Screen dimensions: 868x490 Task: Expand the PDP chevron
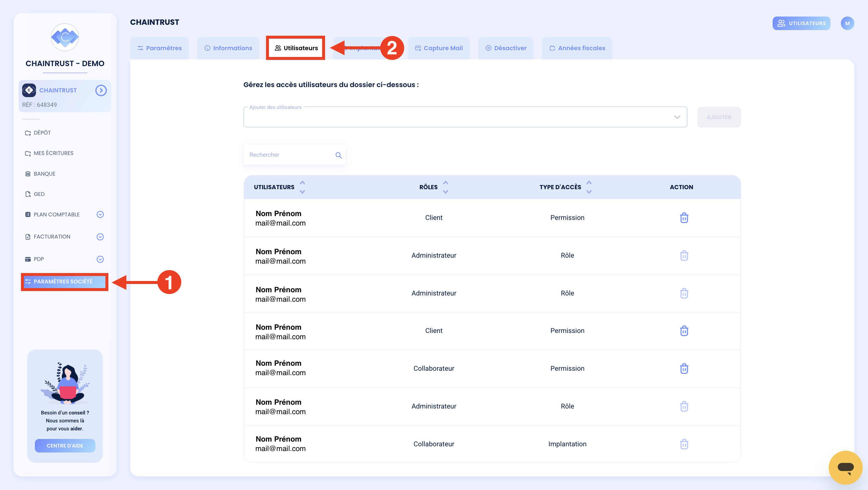(100, 259)
